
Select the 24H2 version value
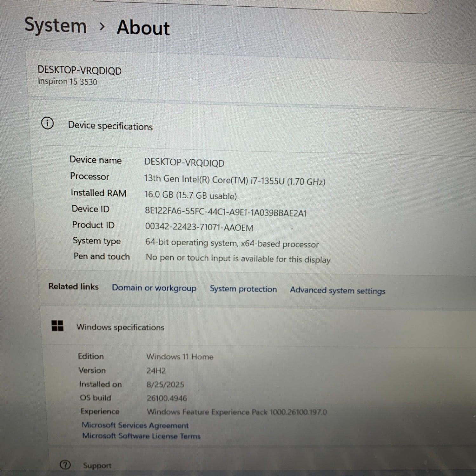(156, 371)
